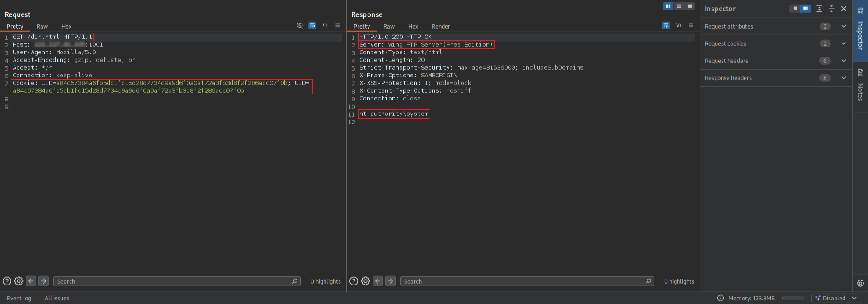Focus the Request pane search field

point(177,281)
